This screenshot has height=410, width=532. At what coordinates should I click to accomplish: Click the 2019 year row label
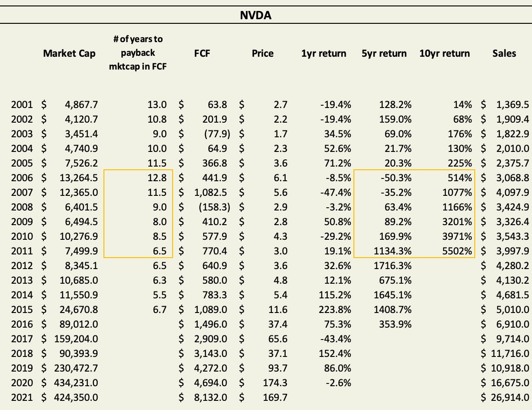click(x=22, y=368)
